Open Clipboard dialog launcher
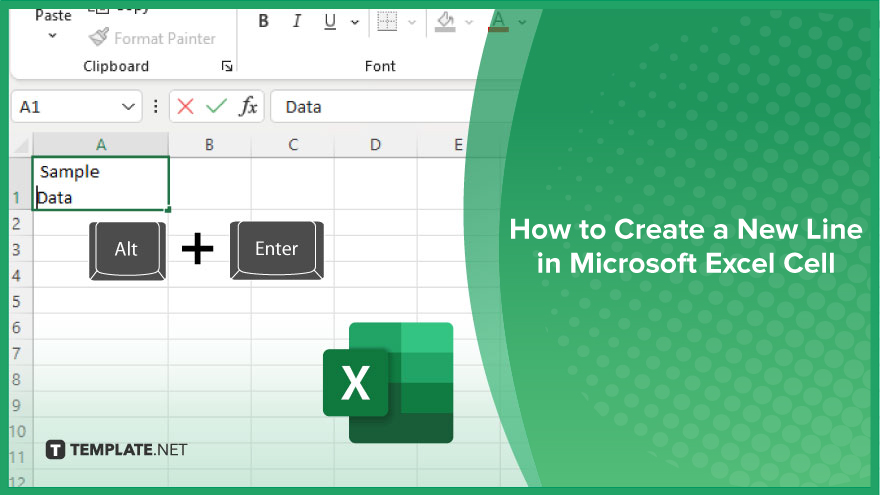This screenshot has height=495, width=880. (227, 66)
